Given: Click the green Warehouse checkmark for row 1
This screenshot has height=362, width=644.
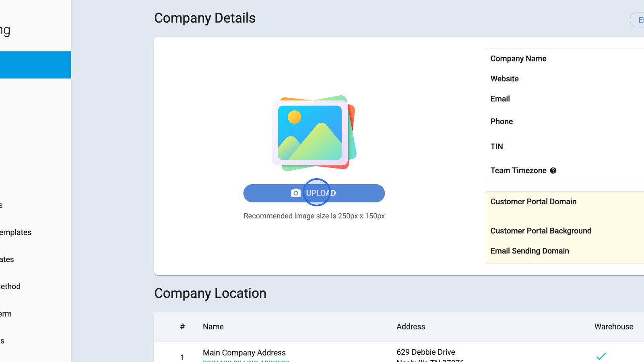Looking at the screenshot, I should [x=601, y=356].
